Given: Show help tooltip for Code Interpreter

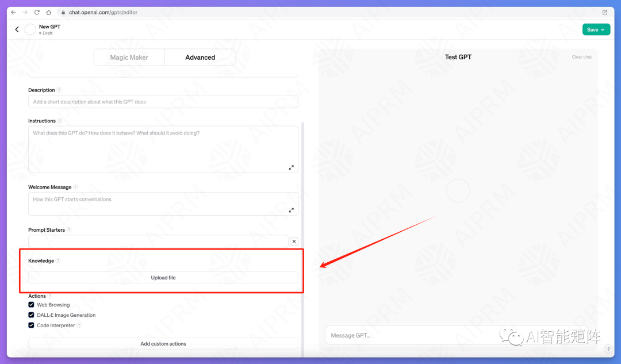Looking at the screenshot, I should (79, 325).
